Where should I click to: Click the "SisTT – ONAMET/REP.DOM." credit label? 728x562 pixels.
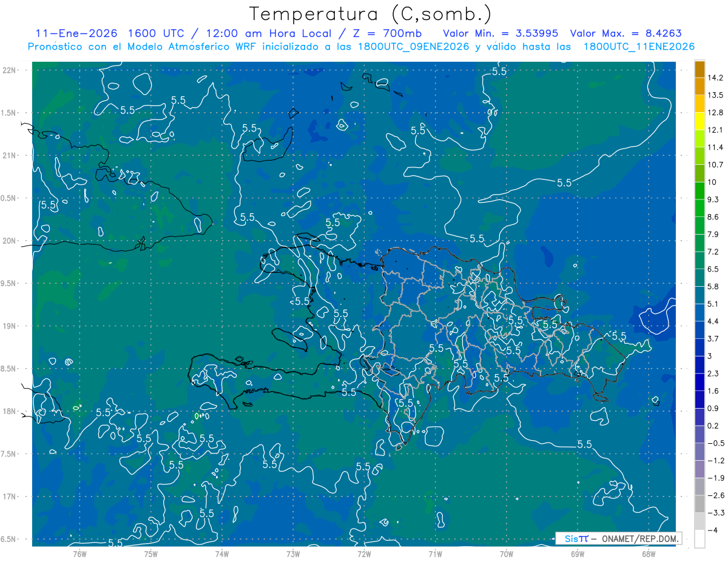click(618, 538)
